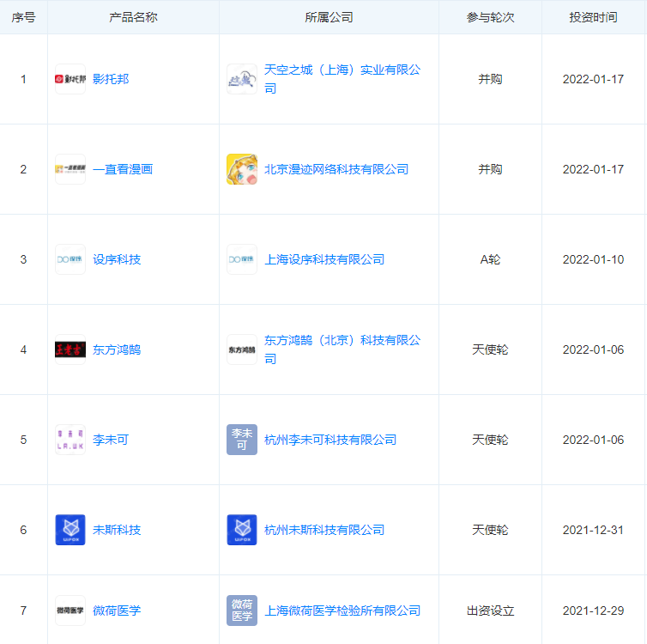Screen dimensions: 647x644
Task: Click the 投资时间 column header
Action: pyautogui.click(x=593, y=17)
